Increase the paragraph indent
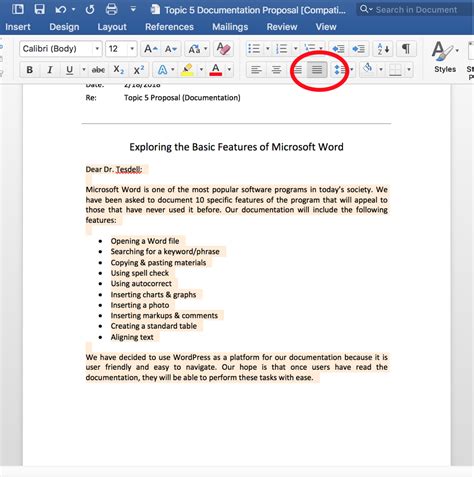 tap(359, 49)
